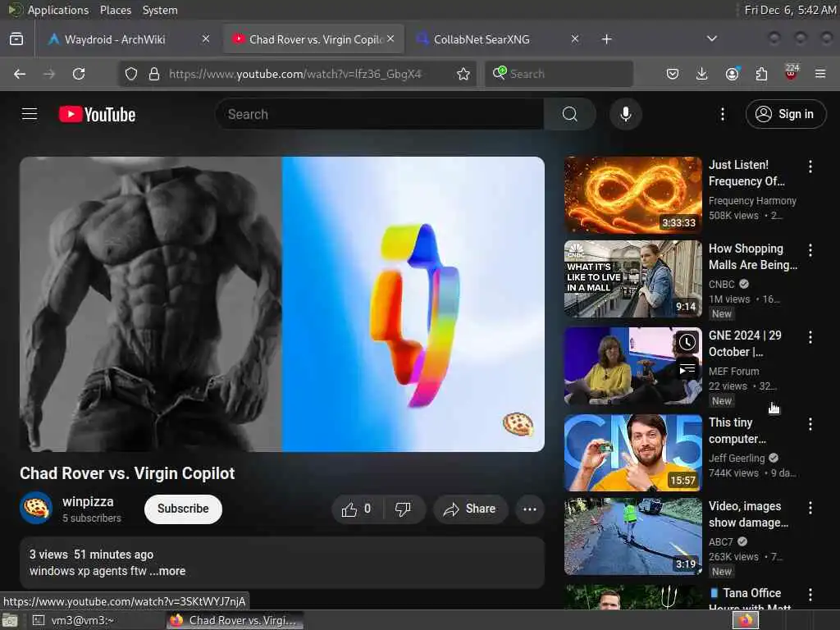Open the winpizza channel name link
The height and width of the screenshot is (630, 840).
88,502
